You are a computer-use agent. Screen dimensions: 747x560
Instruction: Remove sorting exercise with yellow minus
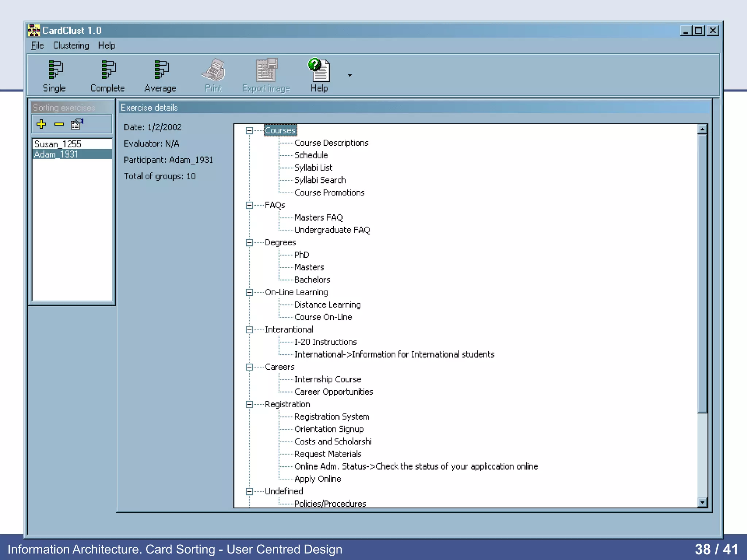[x=59, y=124]
